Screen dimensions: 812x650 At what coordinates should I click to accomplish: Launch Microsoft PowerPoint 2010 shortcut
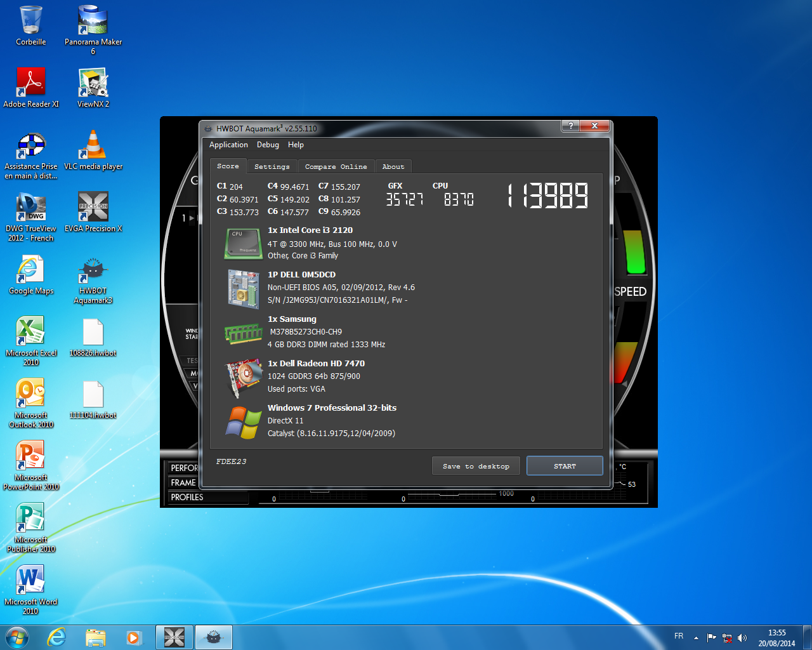(x=30, y=465)
